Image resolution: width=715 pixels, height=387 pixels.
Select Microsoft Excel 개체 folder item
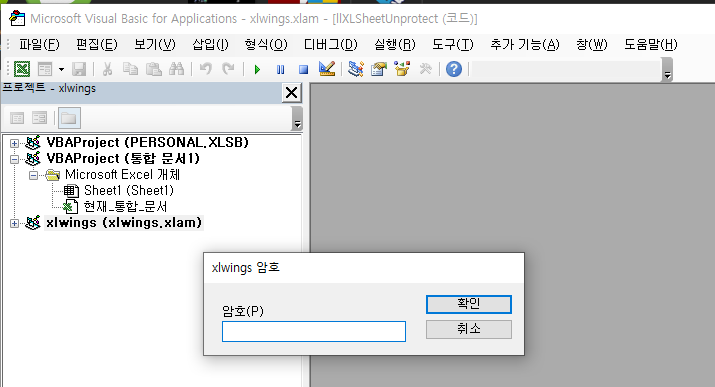(x=122, y=175)
